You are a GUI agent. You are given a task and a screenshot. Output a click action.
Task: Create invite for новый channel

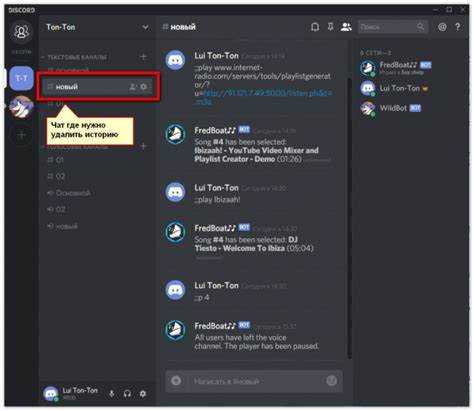133,87
